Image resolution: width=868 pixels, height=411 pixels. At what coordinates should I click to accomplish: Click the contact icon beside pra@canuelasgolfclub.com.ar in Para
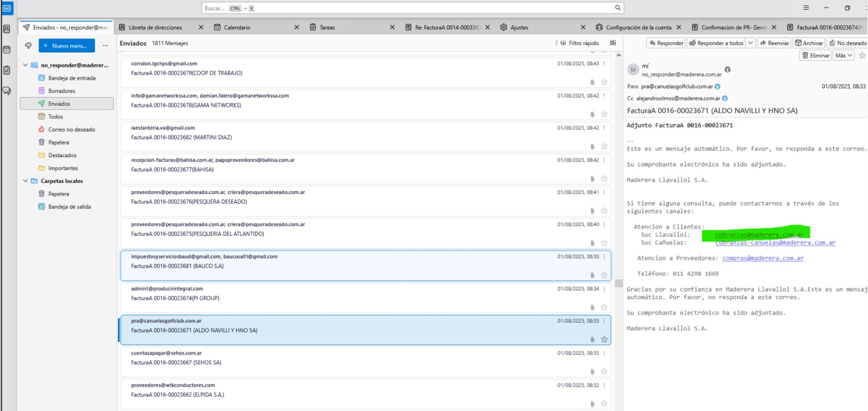(x=718, y=86)
